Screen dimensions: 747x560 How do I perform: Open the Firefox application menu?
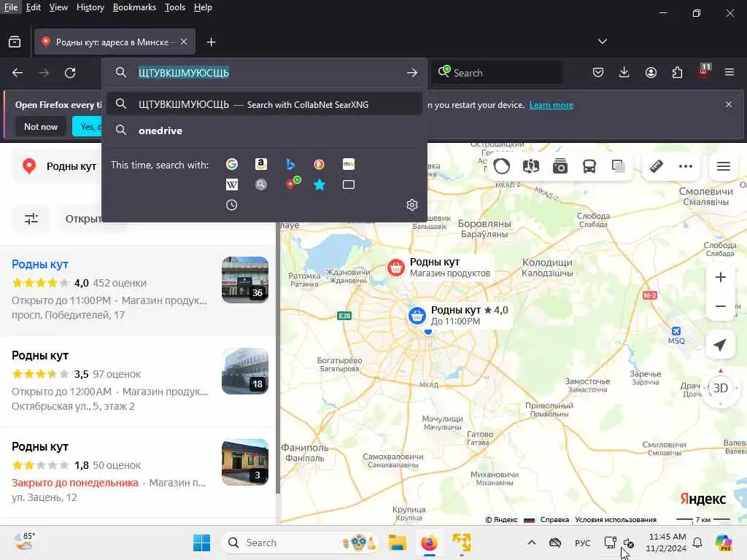(729, 72)
